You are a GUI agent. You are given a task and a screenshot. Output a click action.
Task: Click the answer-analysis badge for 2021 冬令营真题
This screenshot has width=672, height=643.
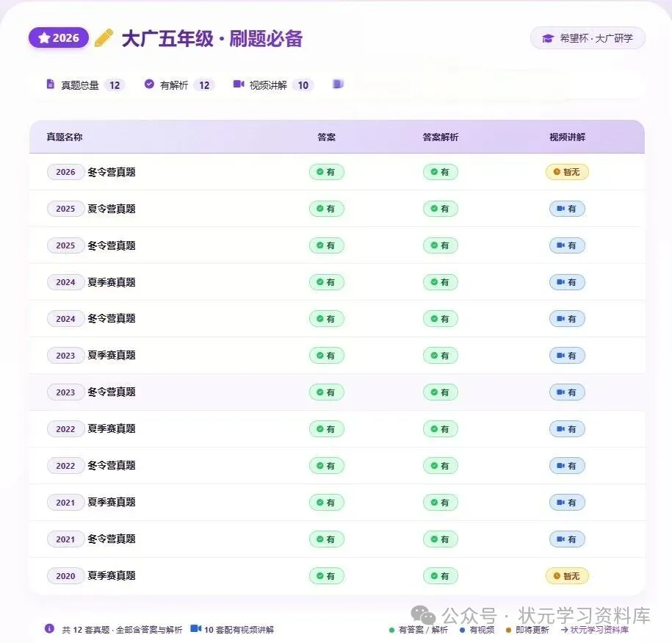[x=441, y=539]
